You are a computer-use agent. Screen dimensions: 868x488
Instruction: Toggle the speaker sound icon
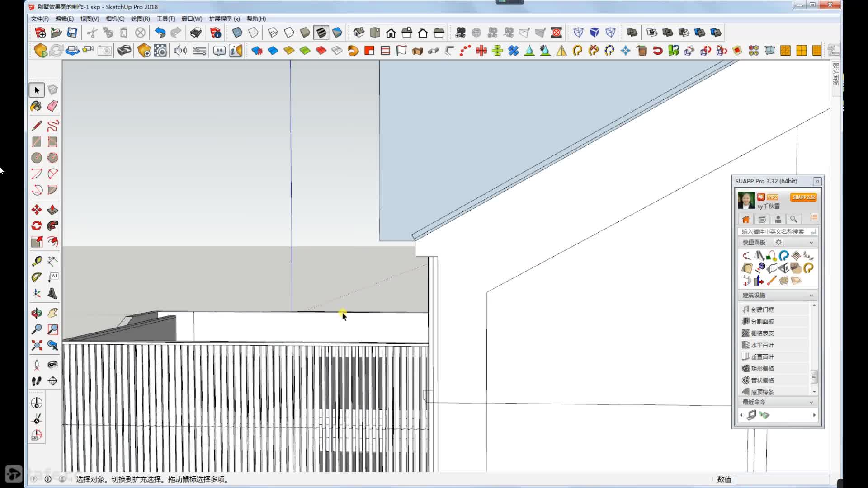180,51
